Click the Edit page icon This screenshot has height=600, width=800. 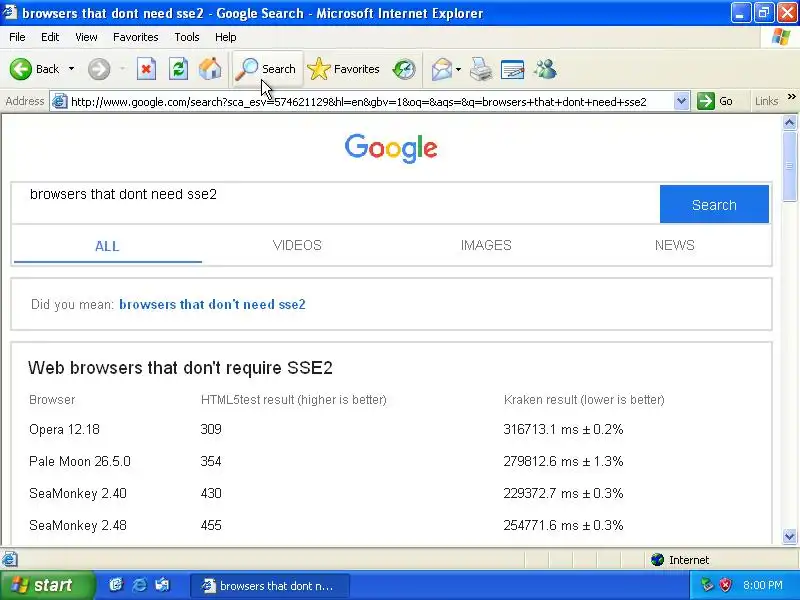click(513, 70)
